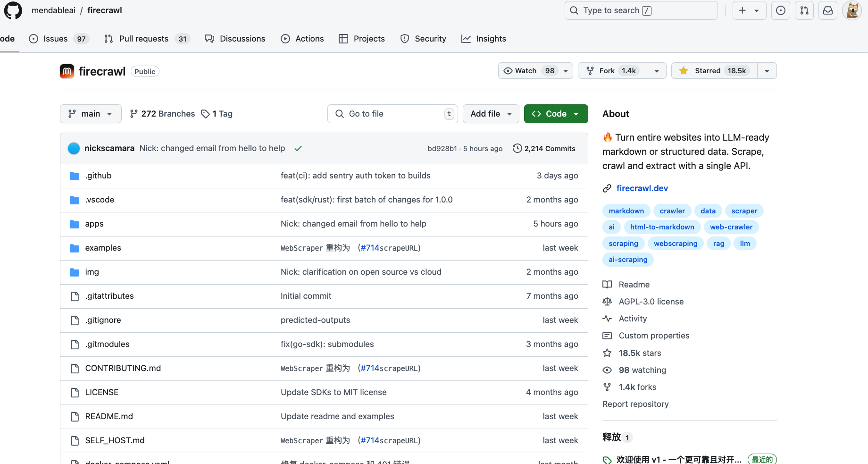Fork the firecrawl repository
868x464 pixels.
pyautogui.click(x=612, y=71)
